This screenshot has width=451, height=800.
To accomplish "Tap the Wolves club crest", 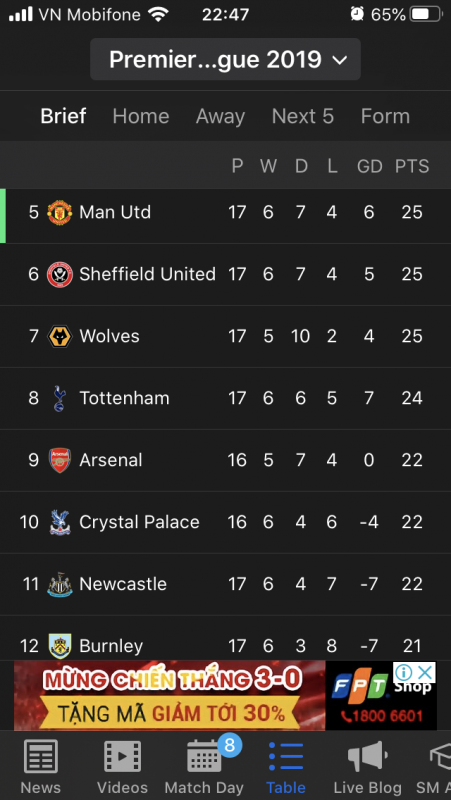I will point(60,337).
